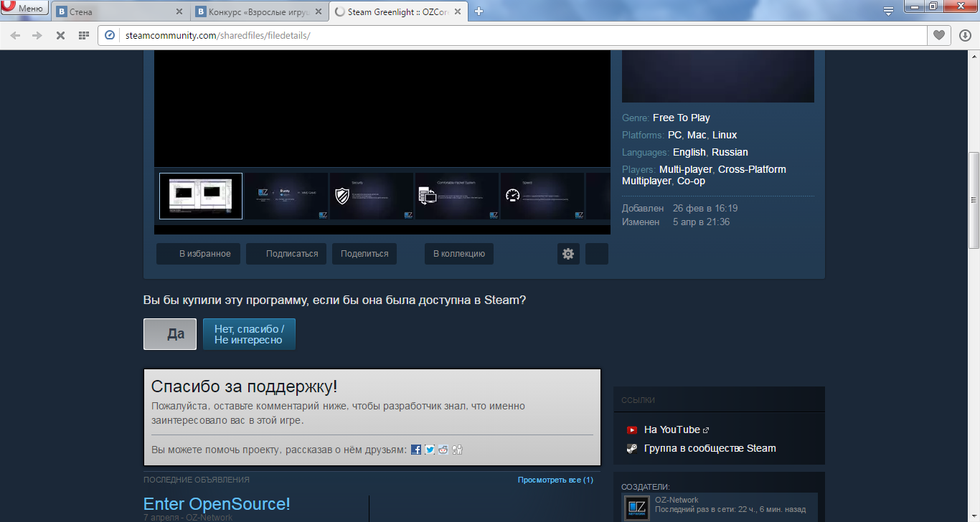
Task: Open the Группа в сообществе Steam link
Action: 710,448
